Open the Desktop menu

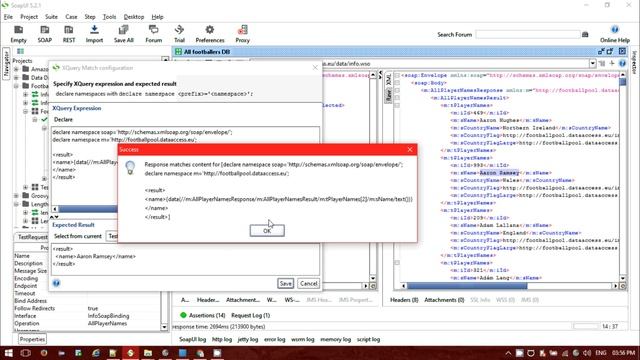pos(134,17)
